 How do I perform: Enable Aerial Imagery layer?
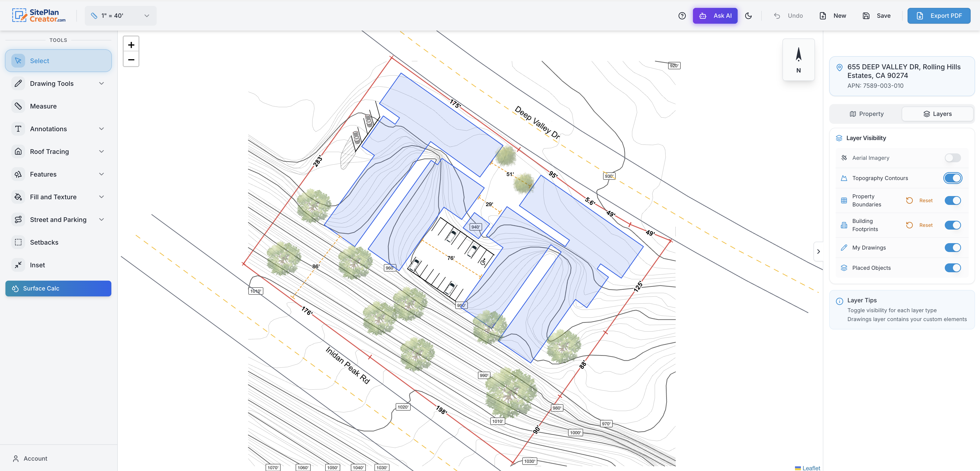tap(953, 158)
